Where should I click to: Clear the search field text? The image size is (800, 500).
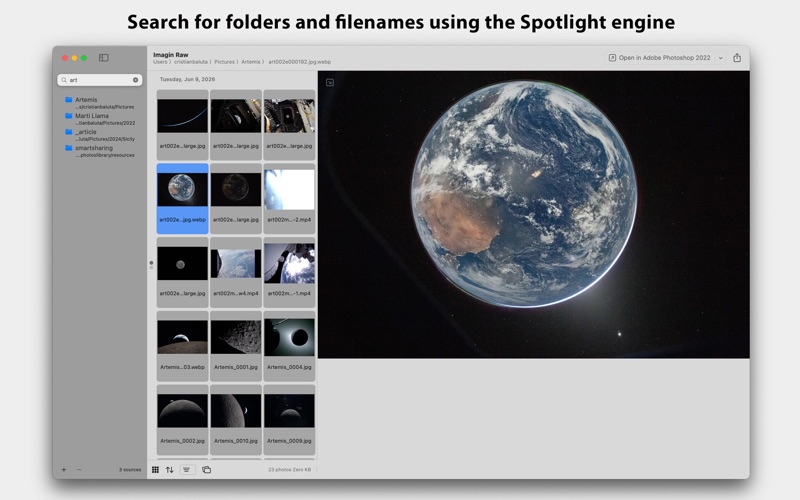point(135,80)
